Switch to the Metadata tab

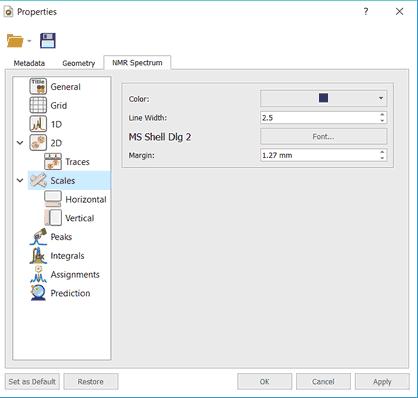(29, 63)
